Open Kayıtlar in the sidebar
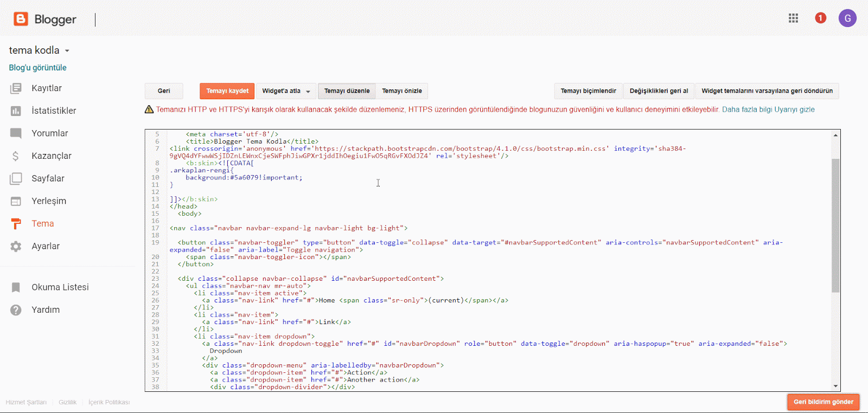 47,88
